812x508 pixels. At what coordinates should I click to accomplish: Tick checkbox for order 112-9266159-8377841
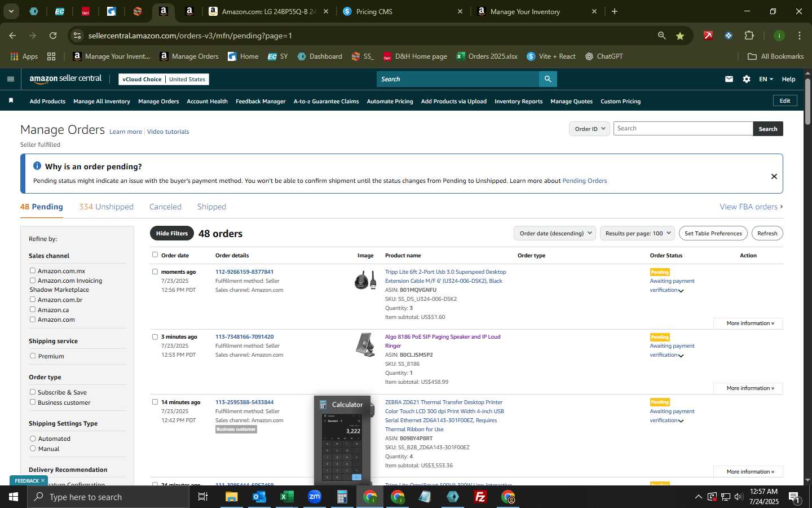point(155,271)
